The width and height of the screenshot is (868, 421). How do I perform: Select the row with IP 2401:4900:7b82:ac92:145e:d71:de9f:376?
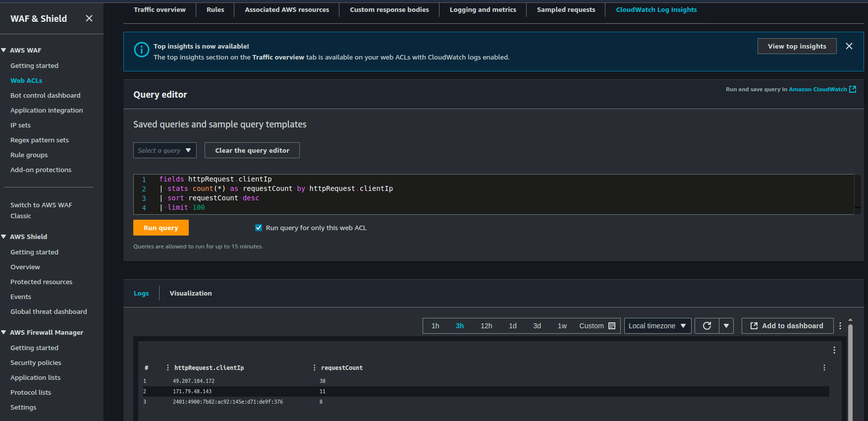(x=486, y=402)
